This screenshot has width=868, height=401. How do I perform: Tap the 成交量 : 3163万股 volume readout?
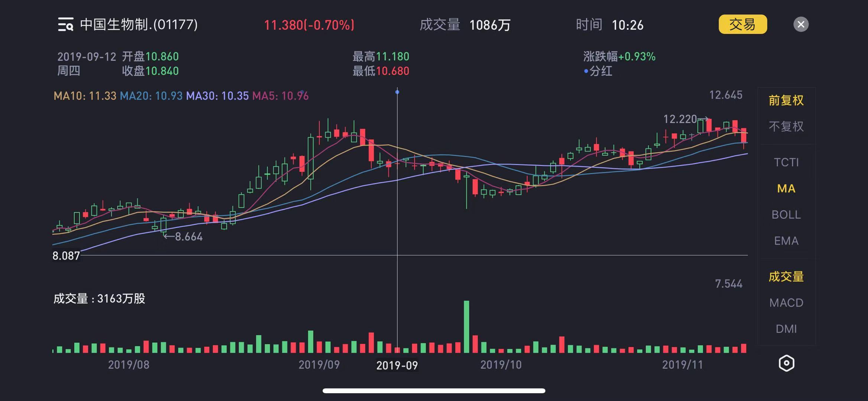pyautogui.click(x=99, y=299)
